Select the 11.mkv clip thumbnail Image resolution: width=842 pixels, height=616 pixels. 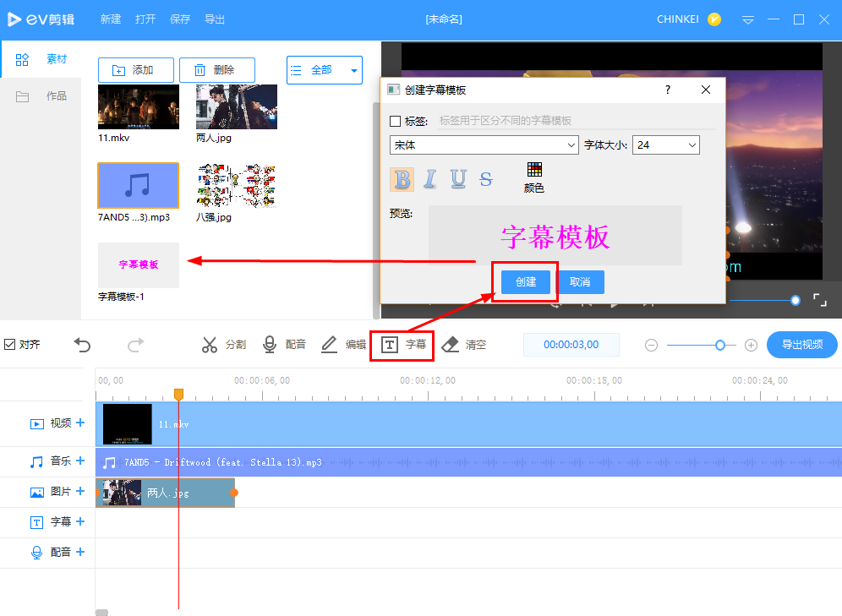138,107
